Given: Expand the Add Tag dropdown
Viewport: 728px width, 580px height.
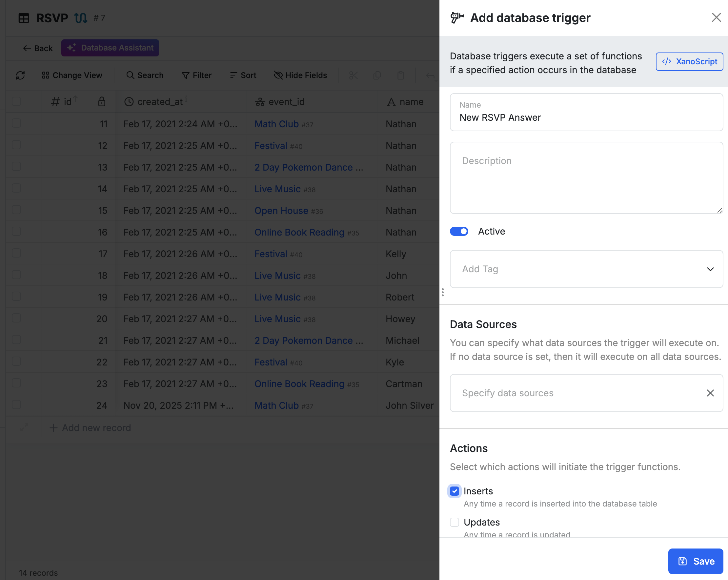Looking at the screenshot, I should (x=710, y=269).
